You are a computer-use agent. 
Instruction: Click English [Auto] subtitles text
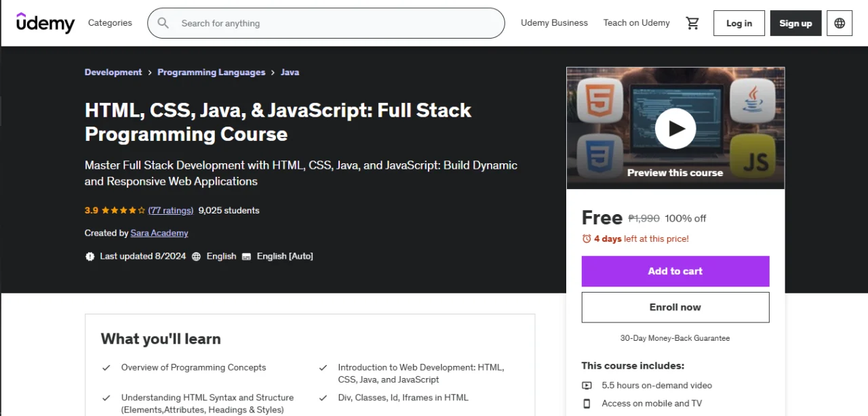[285, 256]
